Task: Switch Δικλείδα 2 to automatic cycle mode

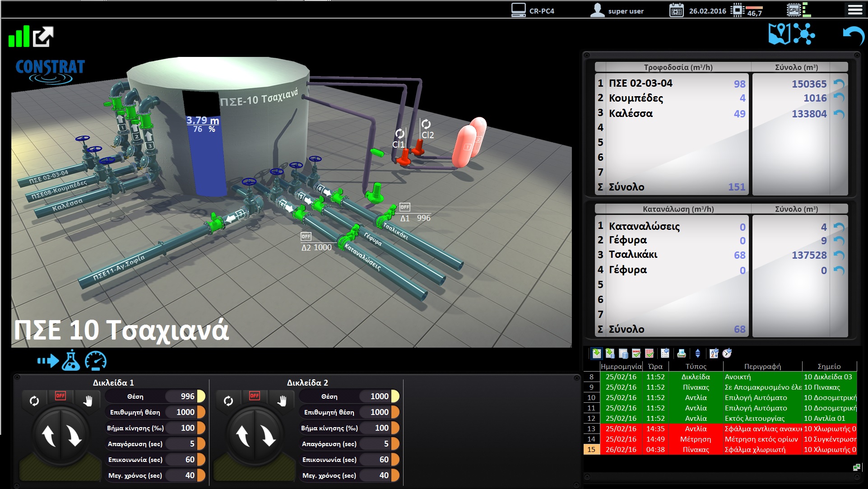Action: pyautogui.click(x=228, y=401)
